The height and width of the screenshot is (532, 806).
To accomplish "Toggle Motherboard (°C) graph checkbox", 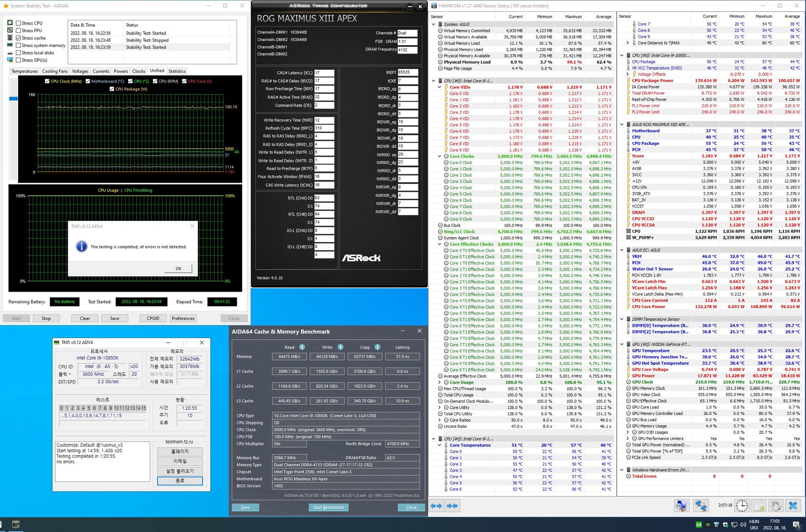I will [88, 81].
